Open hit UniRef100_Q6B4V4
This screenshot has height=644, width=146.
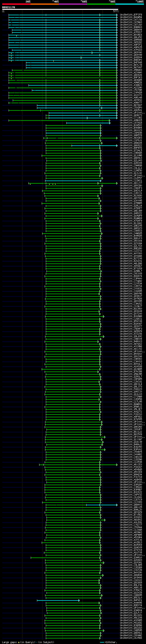click(131, 30)
